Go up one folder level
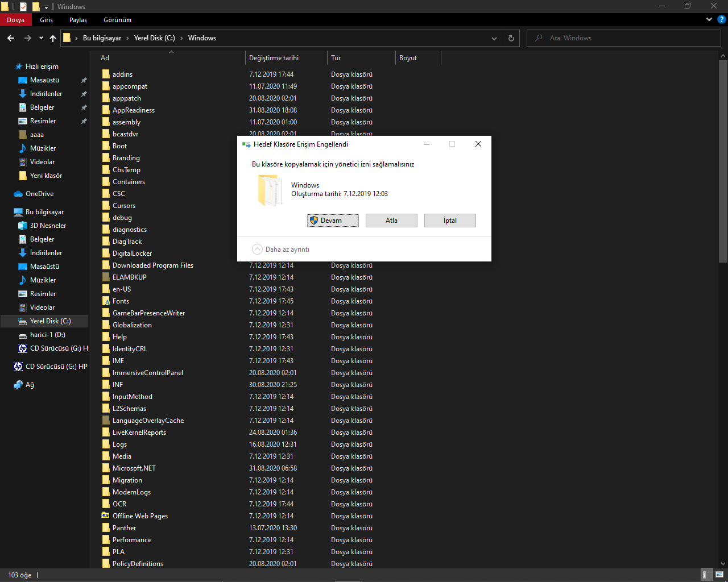 pyautogui.click(x=53, y=38)
